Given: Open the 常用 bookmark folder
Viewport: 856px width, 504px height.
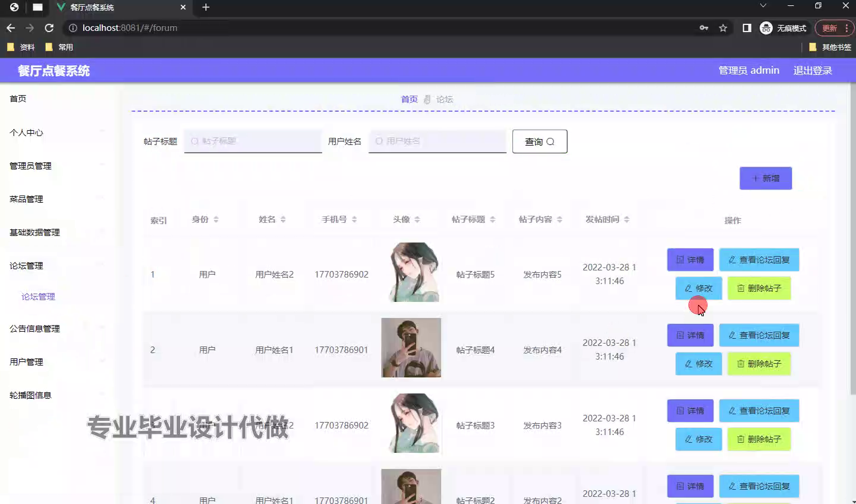Looking at the screenshot, I should (59, 47).
